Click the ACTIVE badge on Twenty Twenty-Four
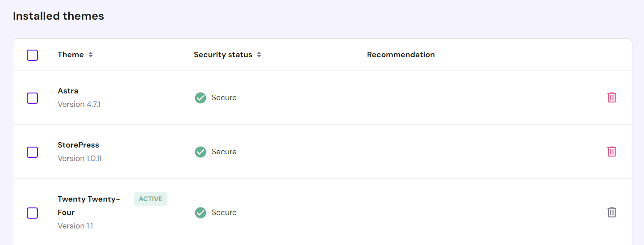644x245 pixels. tap(151, 199)
